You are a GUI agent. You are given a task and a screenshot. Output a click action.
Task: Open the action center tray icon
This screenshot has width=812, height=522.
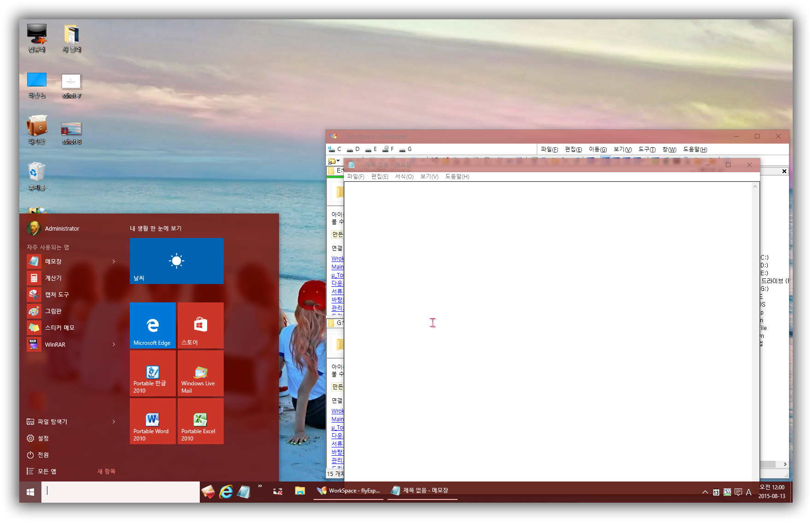[x=738, y=492]
